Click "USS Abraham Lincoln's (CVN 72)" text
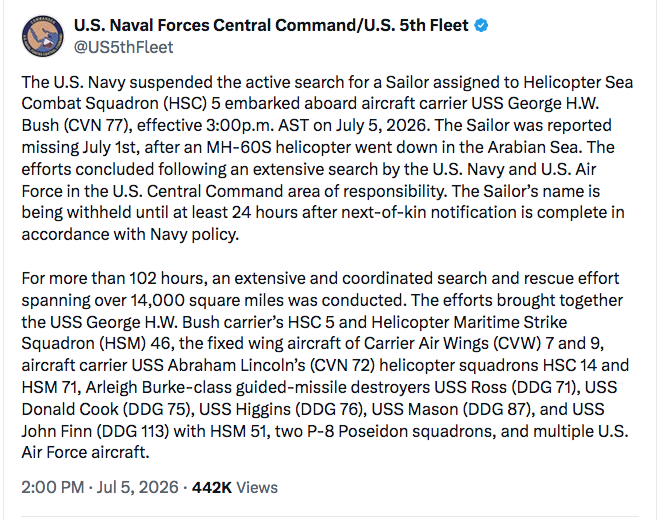The height and width of the screenshot is (520, 657). pyautogui.click(x=253, y=365)
